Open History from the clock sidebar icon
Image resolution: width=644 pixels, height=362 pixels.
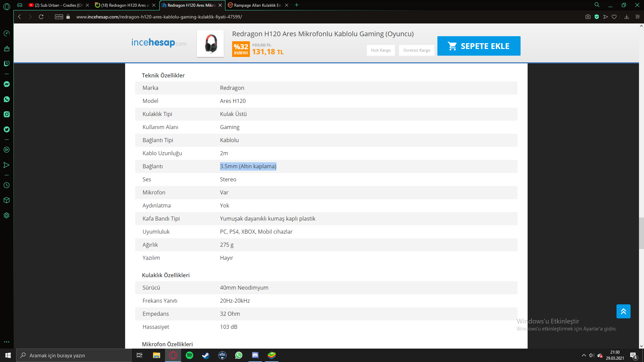click(7, 185)
